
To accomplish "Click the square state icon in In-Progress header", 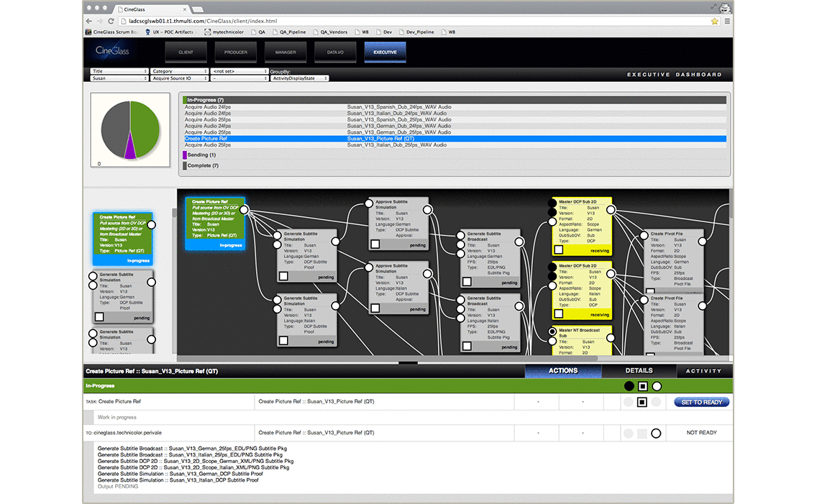I will [x=643, y=386].
